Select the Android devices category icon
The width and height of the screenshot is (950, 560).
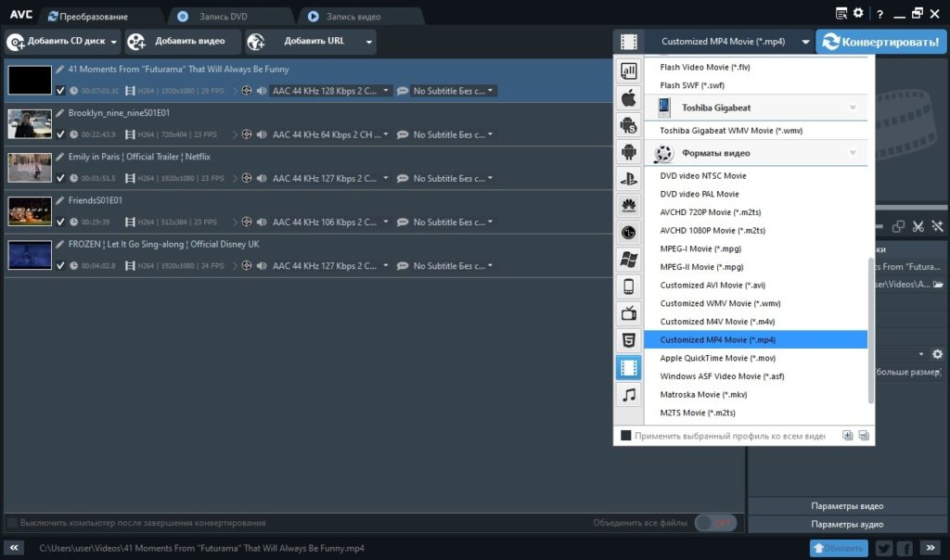coord(628,151)
